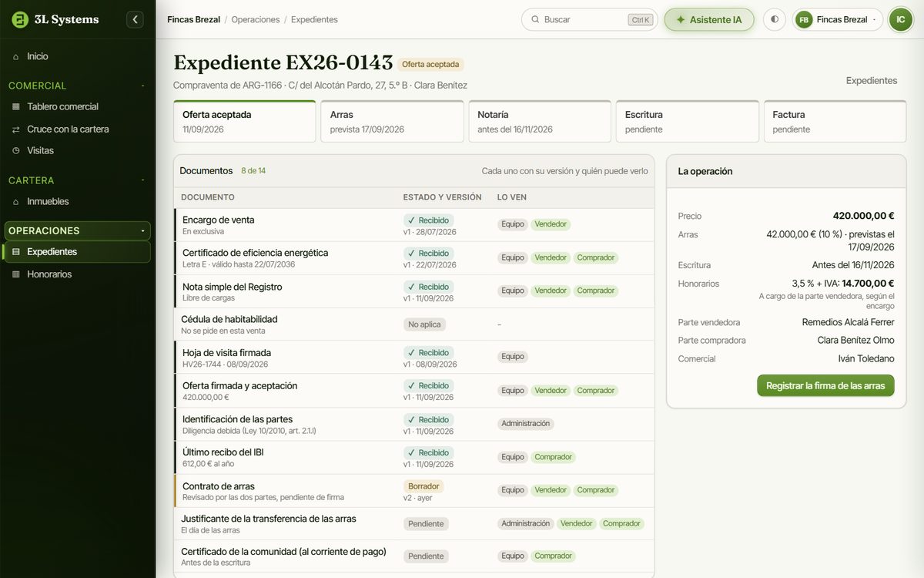Click the Equipo tag on Hoja de visita firmada

click(513, 357)
